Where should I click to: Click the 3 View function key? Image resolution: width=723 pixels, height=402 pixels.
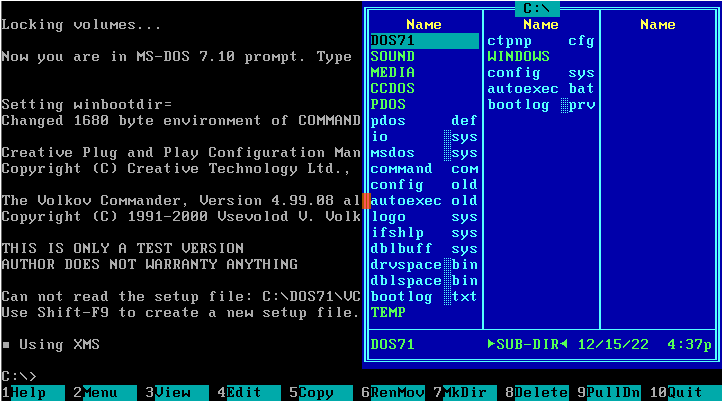pyautogui.click(x=177, y=393)
